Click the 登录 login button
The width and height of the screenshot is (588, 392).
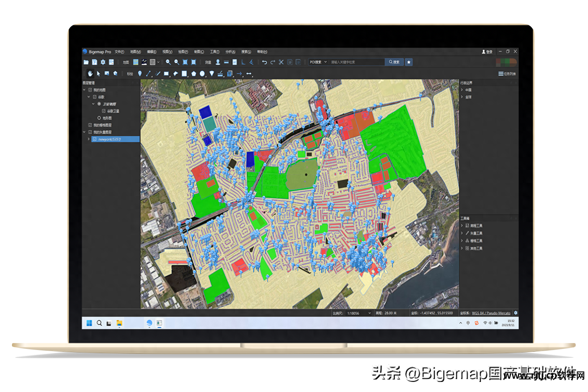[x=487, y=52]
